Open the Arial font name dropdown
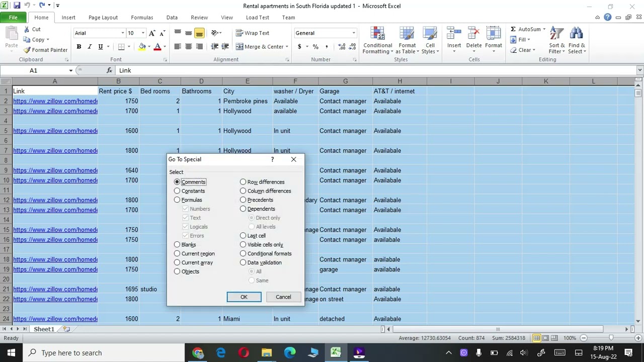This screenshot has height=362, width=644. pyautogui.click(x=122, y=33)
